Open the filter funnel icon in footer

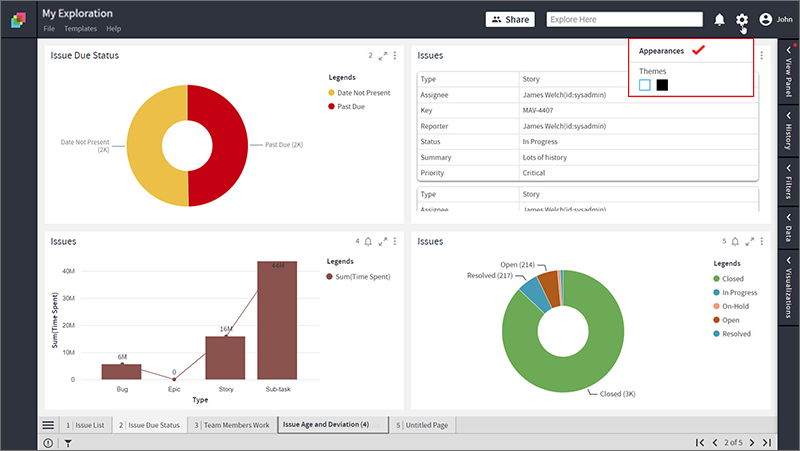tap(68, 443)
